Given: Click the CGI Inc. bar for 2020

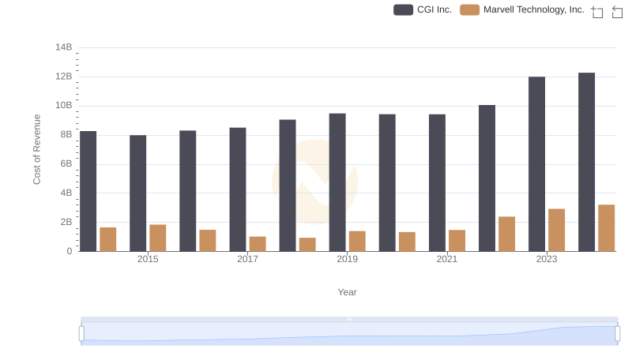Looking at the screenshot, I should coord(387,183).
